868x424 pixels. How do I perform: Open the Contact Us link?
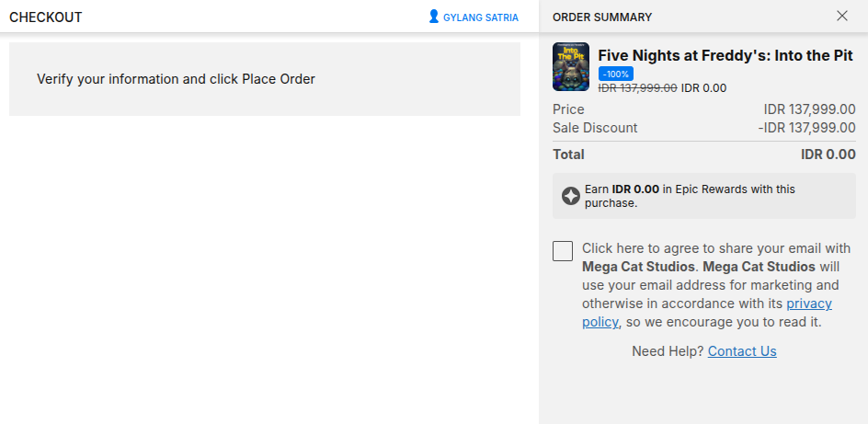click(742, 351)
